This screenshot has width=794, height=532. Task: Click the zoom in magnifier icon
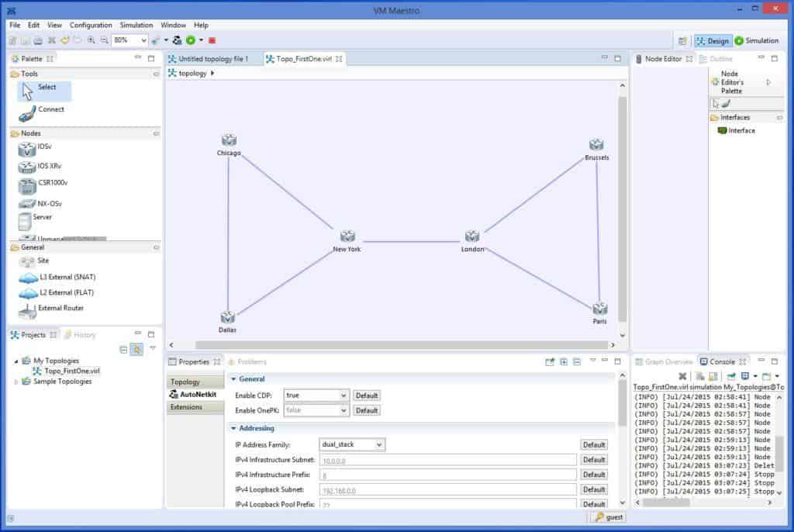tap(91, 40)
